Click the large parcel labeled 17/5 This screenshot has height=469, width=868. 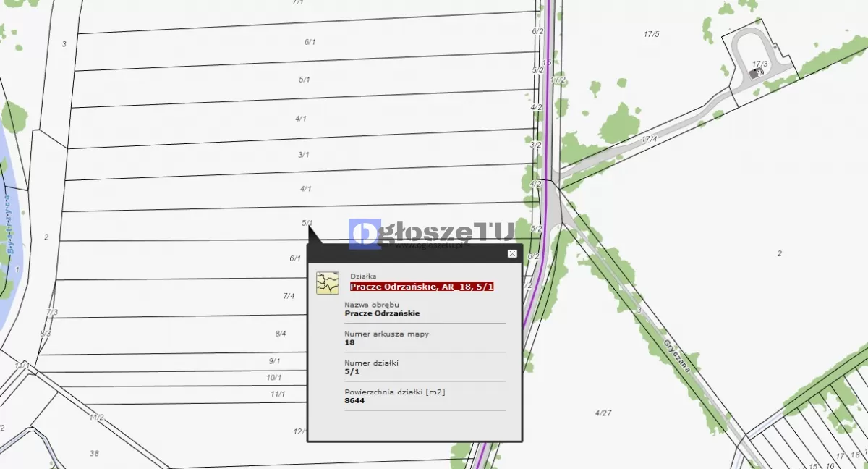click(x=651, y=34)
